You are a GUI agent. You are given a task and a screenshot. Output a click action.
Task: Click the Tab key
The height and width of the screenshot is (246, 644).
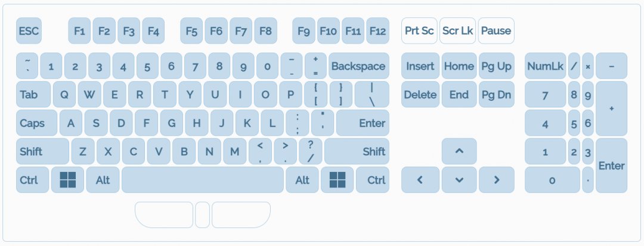click(33, 94)
